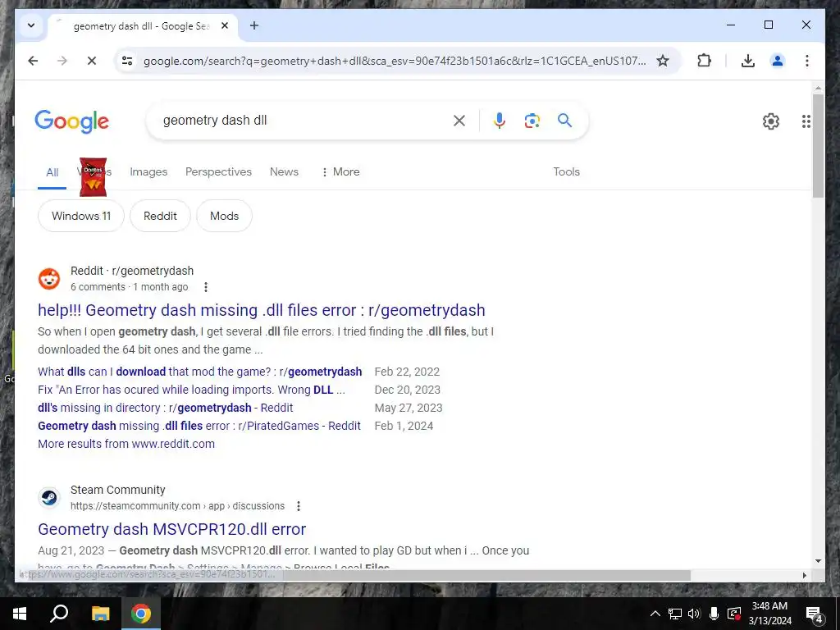The image size is (840, 630).
Task: Open options menu for Reddit result
Action: tap(206, 287)
